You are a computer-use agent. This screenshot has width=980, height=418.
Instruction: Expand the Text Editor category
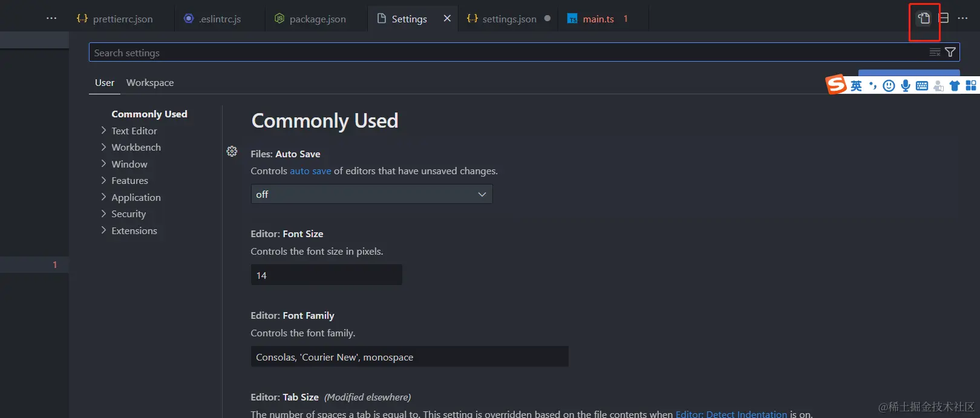128,131
